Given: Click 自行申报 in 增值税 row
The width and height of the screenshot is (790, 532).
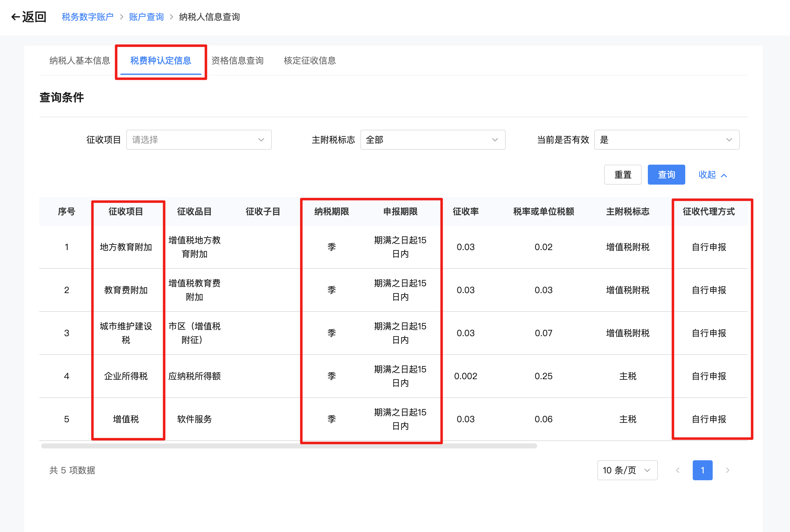Looking at the screenshot, I should 709,419.
